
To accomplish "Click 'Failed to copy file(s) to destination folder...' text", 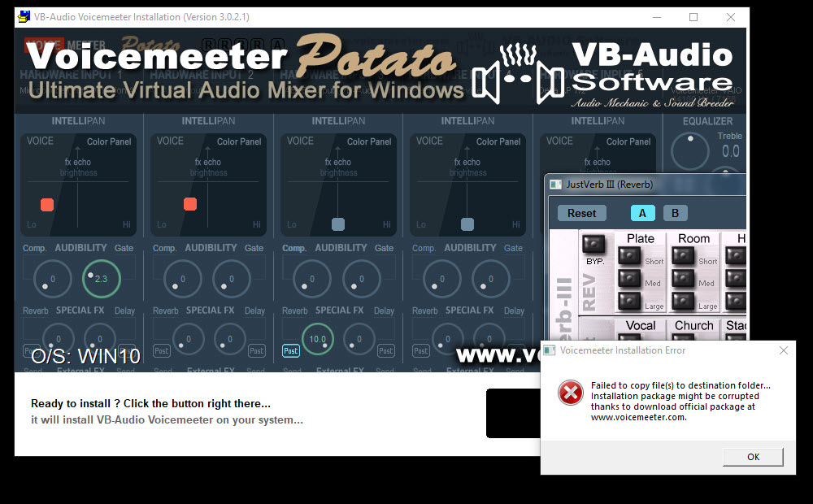I will tap(680, 385).
